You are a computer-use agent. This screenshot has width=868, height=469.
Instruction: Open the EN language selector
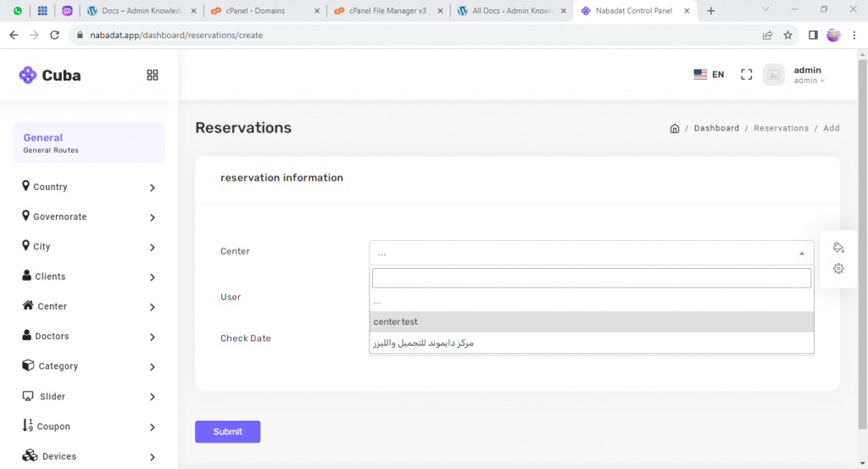(x=709, y=75)
